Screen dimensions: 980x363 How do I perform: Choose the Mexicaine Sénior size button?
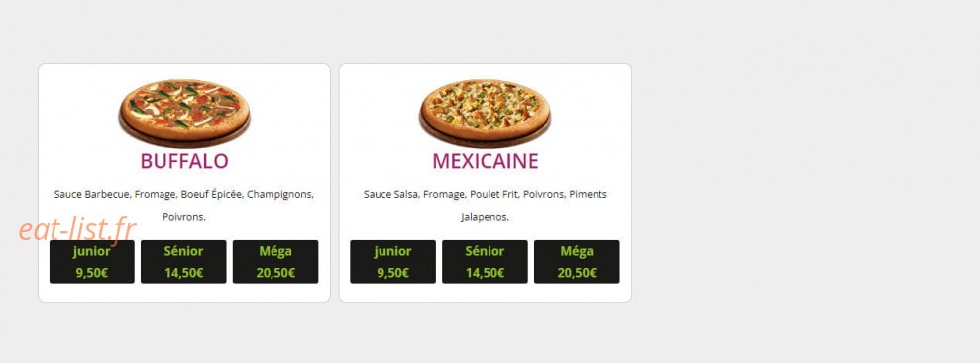(x=485, y=262)
